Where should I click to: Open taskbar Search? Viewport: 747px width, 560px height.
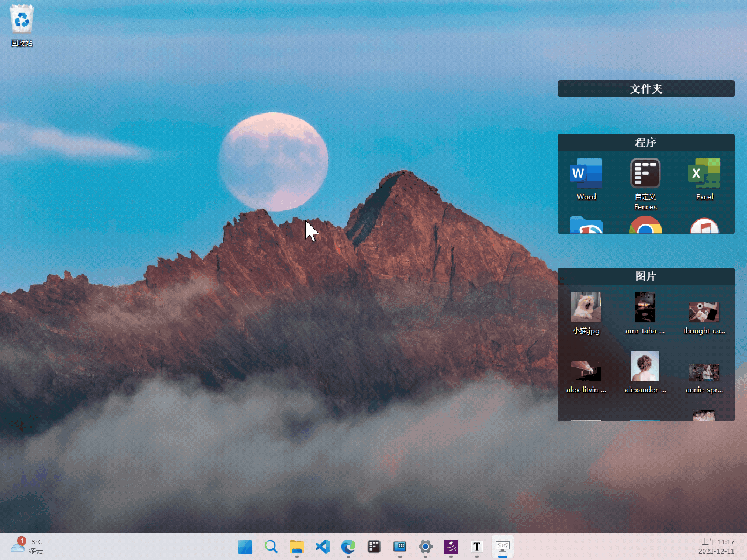271,547
